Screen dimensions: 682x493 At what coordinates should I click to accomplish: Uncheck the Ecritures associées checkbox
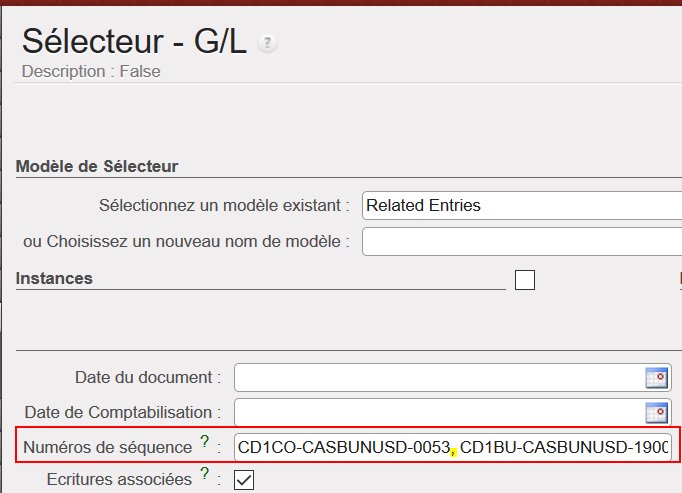tap(244, 480)
